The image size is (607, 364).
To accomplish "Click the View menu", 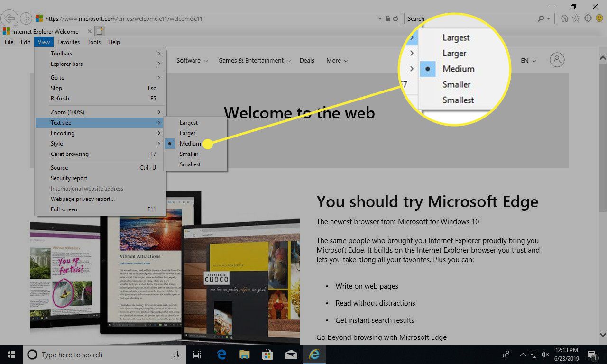I will pos(44,42).
